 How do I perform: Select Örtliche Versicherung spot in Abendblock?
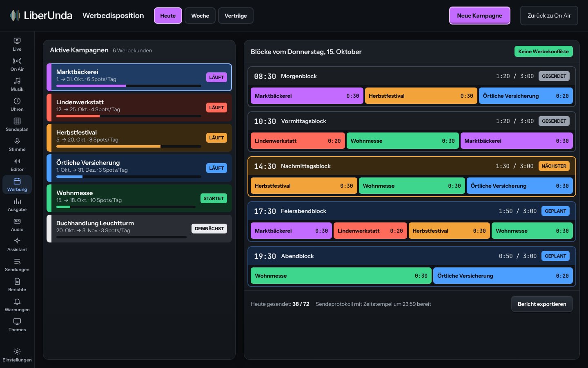pyautogui.click(x=503, y=276)
